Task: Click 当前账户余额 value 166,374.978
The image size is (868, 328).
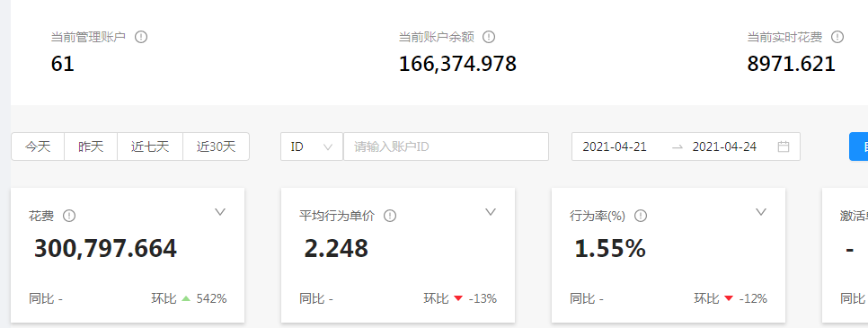Action: click(x=457, y=65)
